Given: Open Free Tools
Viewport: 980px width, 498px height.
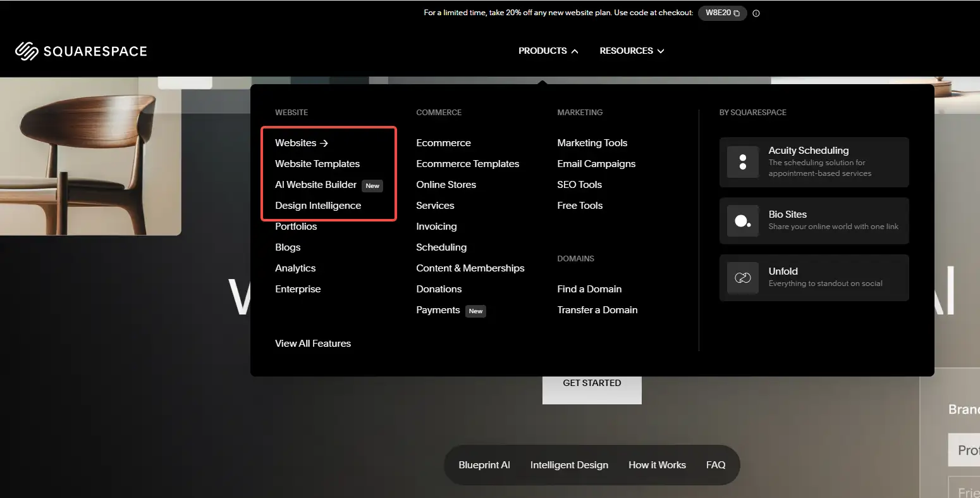Looking at the screenshot, I should click(x=580, y=206).
